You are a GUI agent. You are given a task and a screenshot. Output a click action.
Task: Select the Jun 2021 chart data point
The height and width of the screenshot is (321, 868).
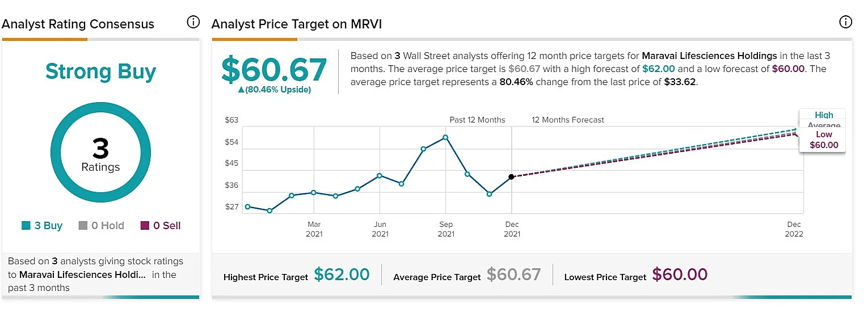[380, 176]
